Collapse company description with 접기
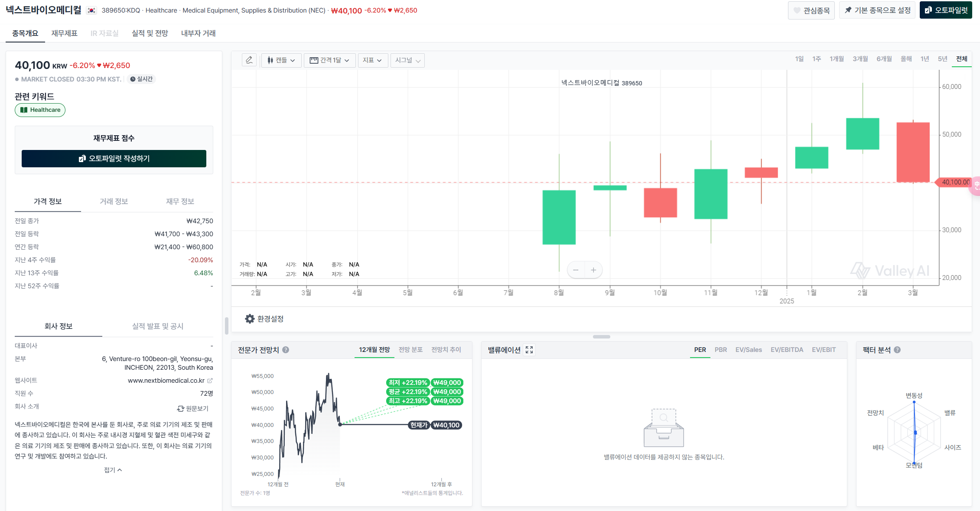The width and height of the screenshot is (980, 511). [113, 470]
